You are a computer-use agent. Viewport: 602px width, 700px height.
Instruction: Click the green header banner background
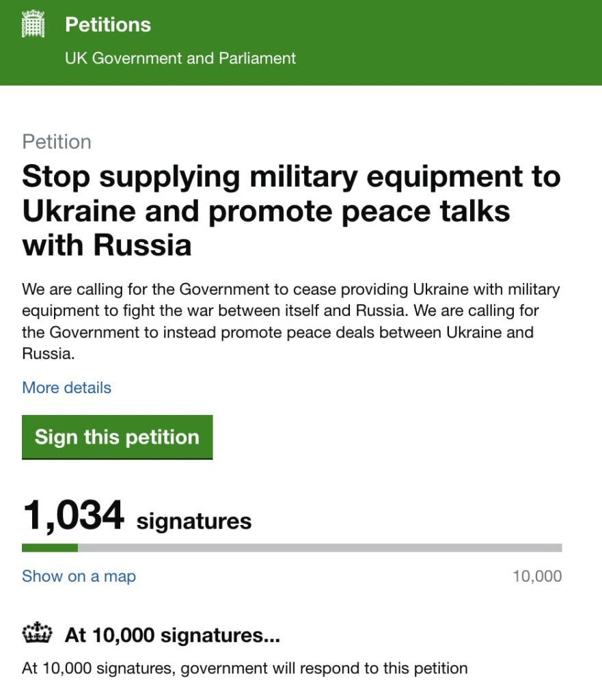(446, 42)
